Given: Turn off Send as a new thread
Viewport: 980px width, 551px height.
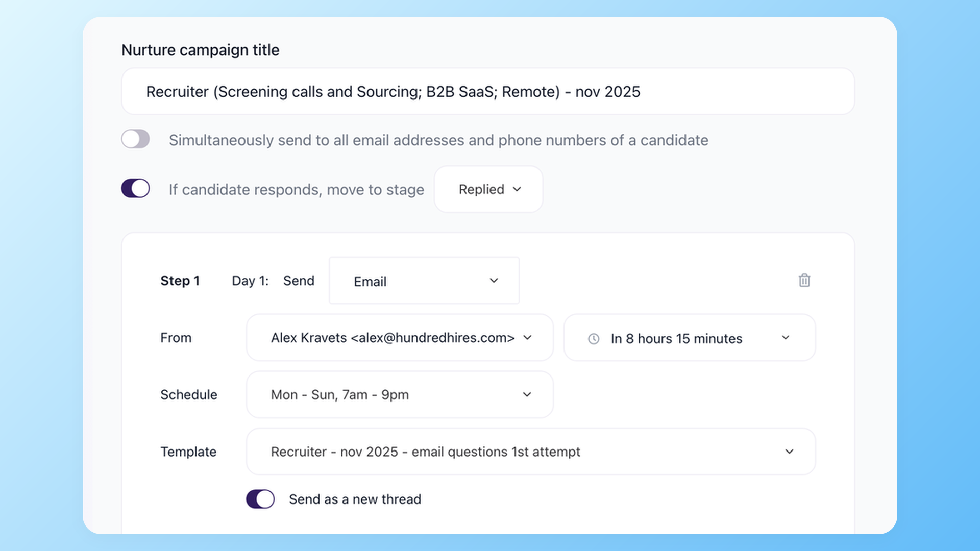Looking at the screenshot, I should point(260,499).
